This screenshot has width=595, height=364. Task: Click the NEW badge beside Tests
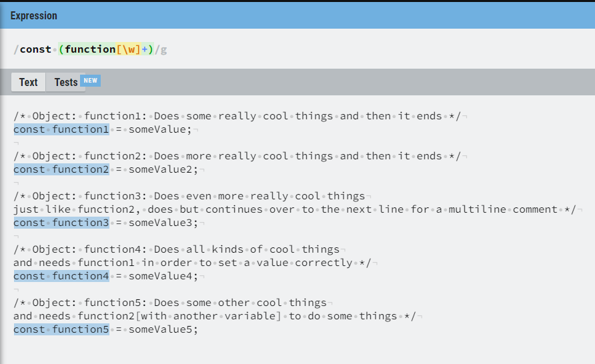(90, 81)
